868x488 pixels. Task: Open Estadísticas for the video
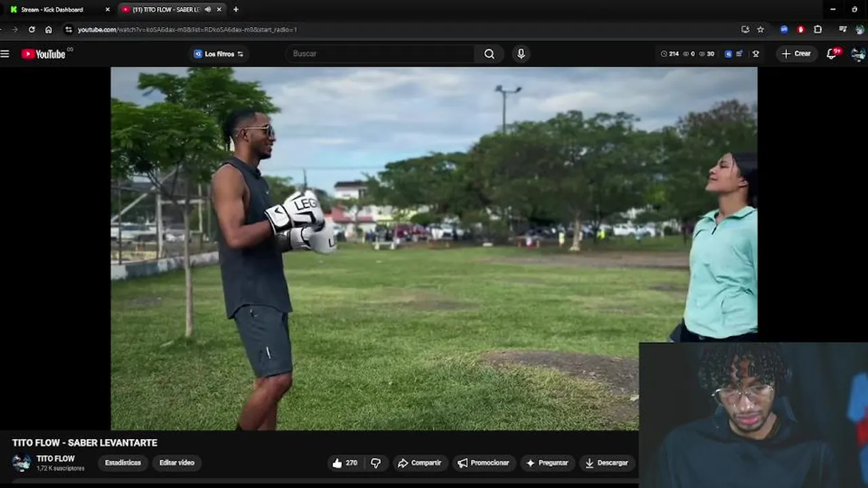click(x=123, y=463)
